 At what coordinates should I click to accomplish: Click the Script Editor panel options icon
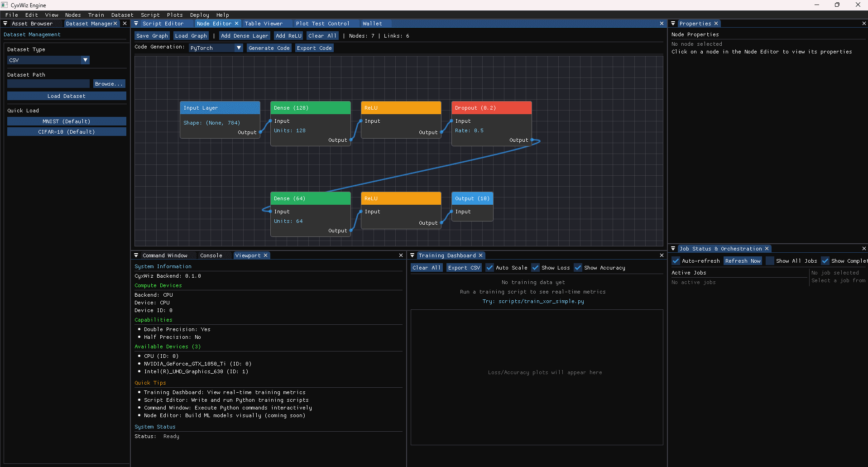pyautogui.click(x=136, y=23)
